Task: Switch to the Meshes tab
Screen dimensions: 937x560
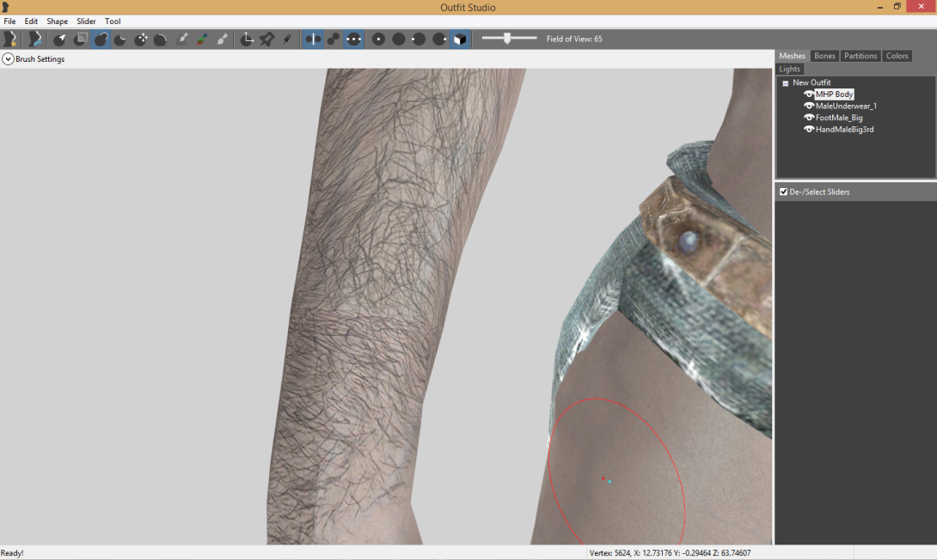Action: coord(792,56)
